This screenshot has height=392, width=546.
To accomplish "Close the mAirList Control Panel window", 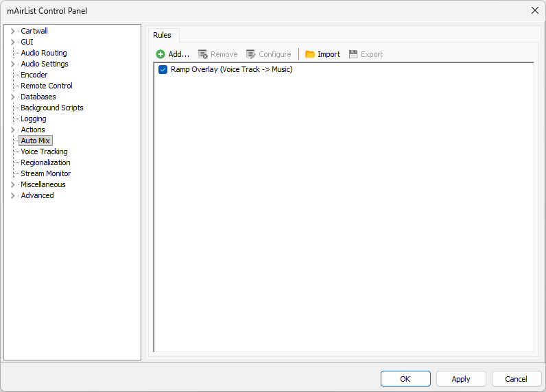I will coord(534,10).
